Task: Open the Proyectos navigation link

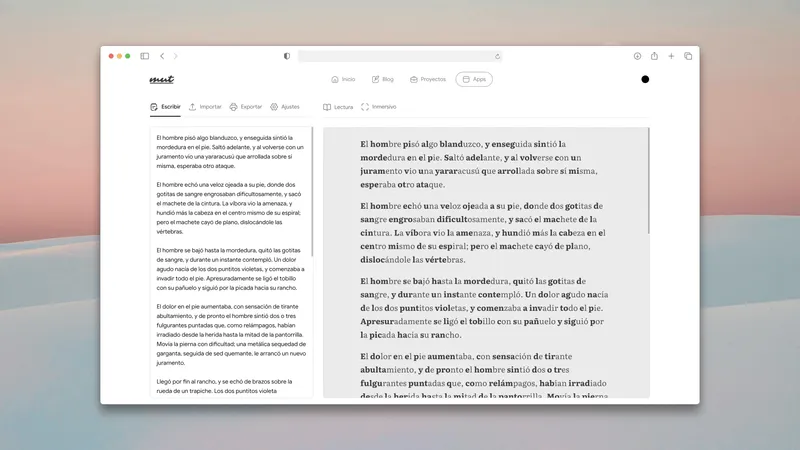Action: tap(428, 79)
